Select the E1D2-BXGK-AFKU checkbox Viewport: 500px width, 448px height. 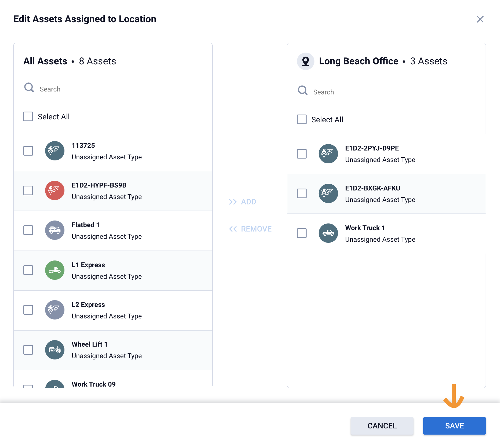tap(302, 193)
